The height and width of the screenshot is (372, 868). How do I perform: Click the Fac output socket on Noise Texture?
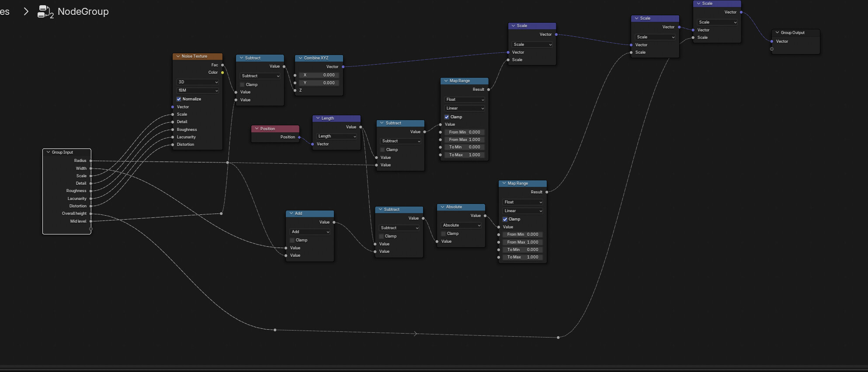pyautogui.click(x=222, y=65)
